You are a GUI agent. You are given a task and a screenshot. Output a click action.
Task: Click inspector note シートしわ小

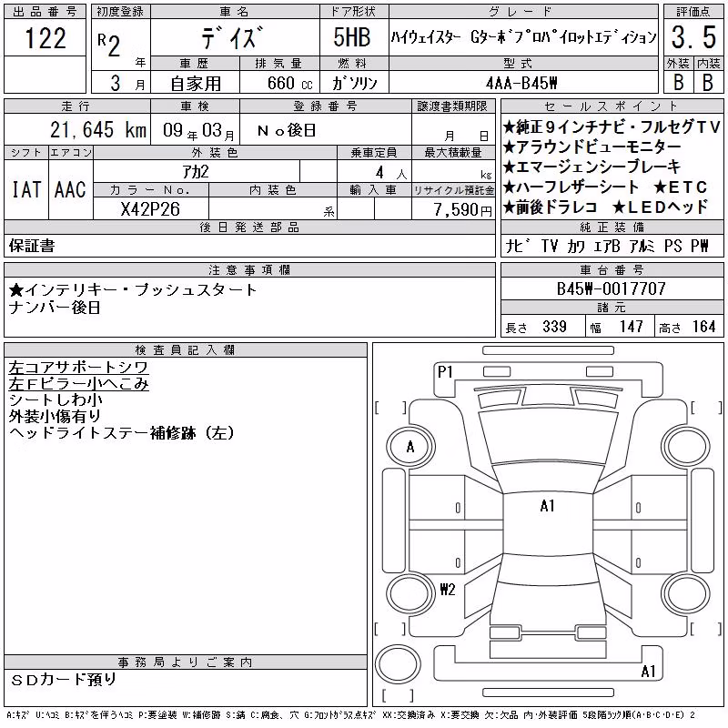[56, 400]
